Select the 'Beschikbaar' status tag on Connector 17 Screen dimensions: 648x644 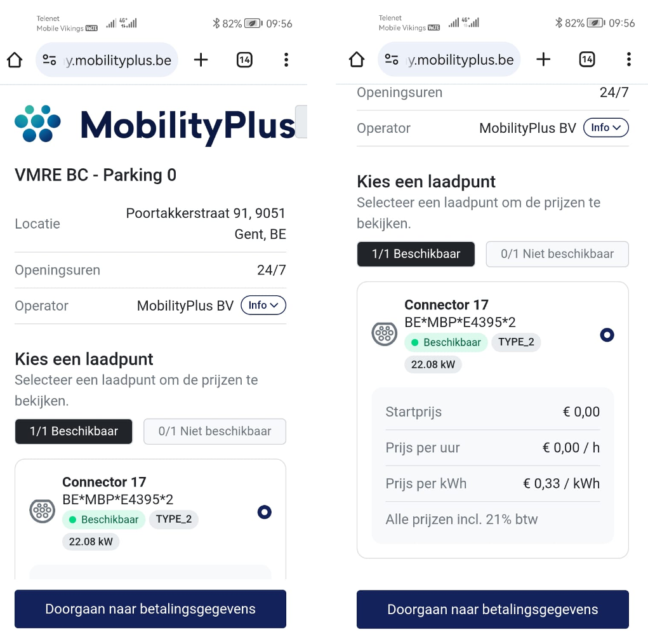[103, 520]
